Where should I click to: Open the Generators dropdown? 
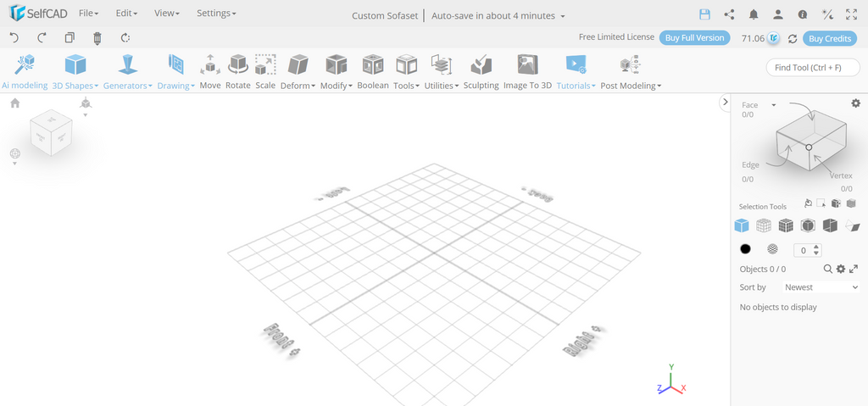coord(128,71)
